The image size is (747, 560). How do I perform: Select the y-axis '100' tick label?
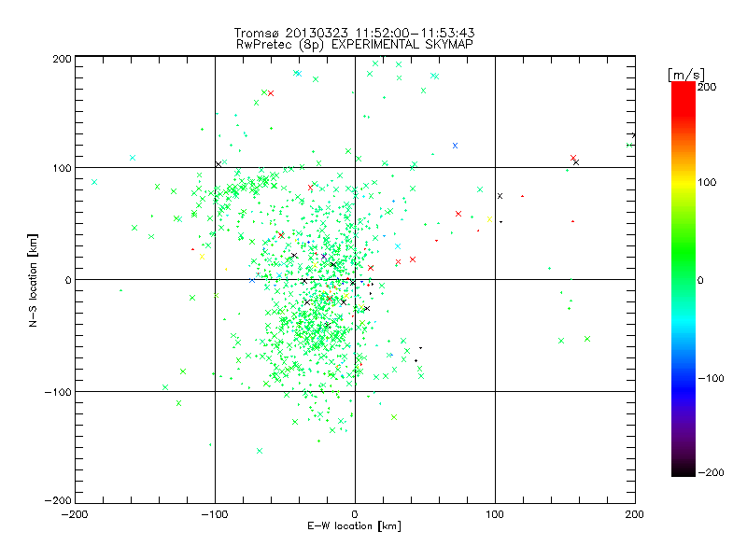tap(62, 168)
